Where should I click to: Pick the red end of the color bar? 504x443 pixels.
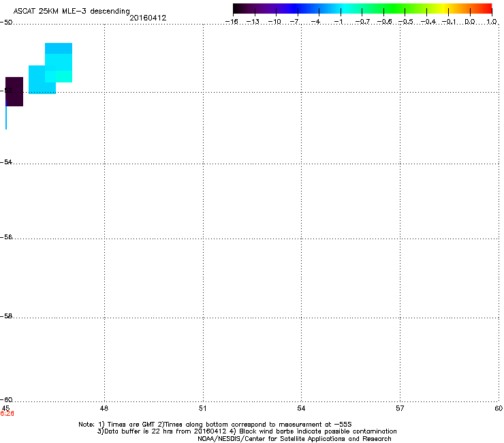pyautogui.click(x=487, y=8)
